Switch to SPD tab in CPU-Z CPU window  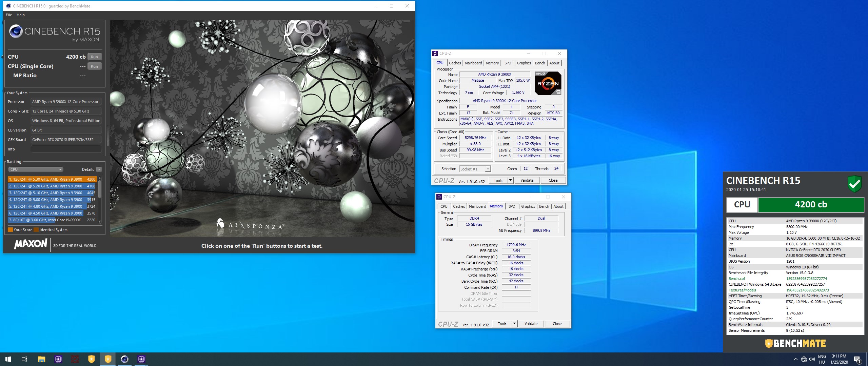click(508, 63)
